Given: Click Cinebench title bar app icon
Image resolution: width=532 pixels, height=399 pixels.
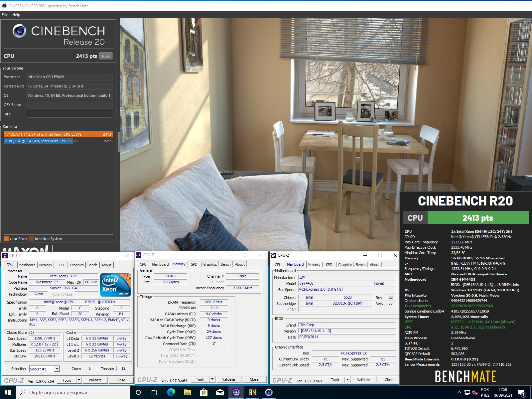Looking at the screenshot, I should click(x=4, y=6).
